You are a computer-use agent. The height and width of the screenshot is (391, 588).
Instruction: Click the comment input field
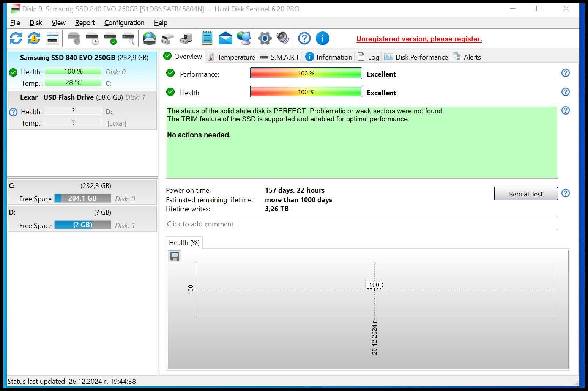tap(362, 224)
